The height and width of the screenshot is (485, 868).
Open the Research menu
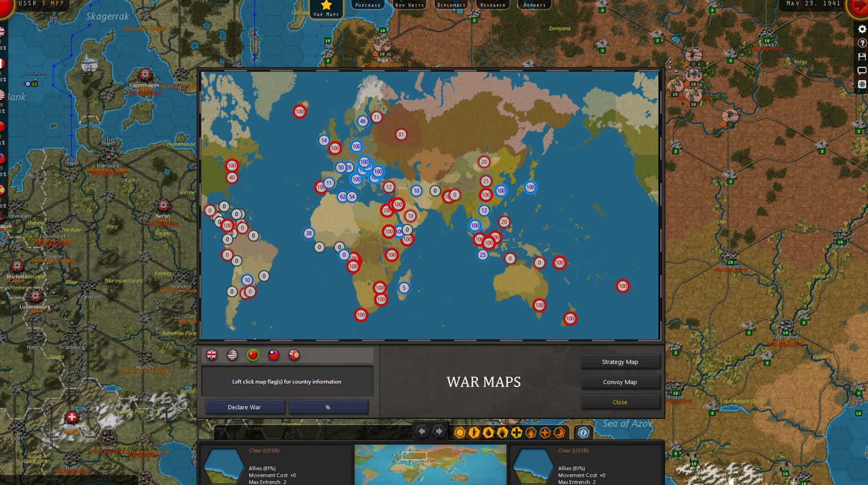(x=493, y=5)
